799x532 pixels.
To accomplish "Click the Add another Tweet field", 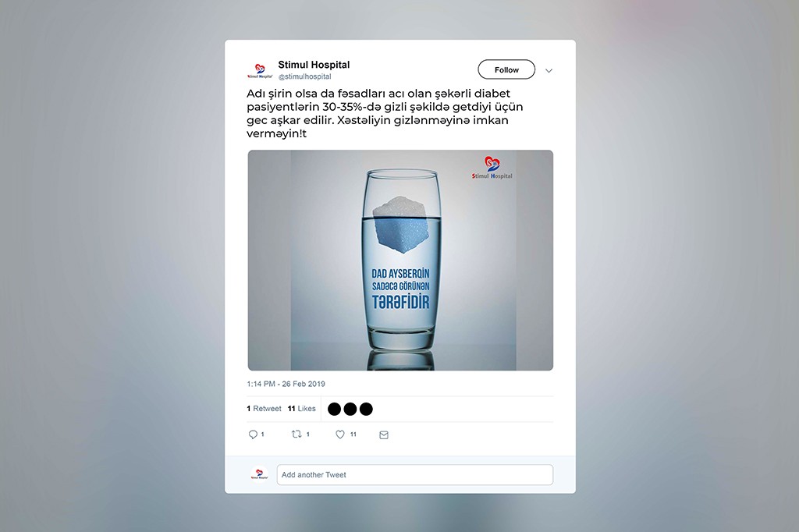I will pyautogui.click(x=415, y=474).
